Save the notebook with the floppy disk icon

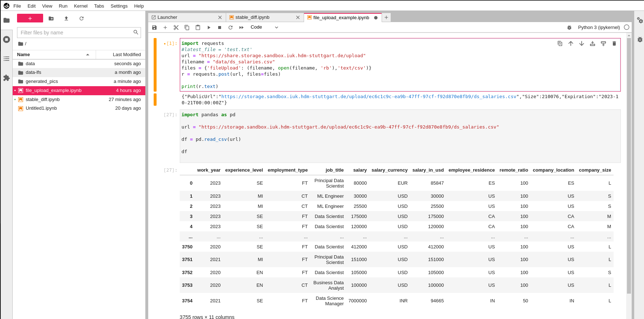pyautogui.click(x=154, y=28)
